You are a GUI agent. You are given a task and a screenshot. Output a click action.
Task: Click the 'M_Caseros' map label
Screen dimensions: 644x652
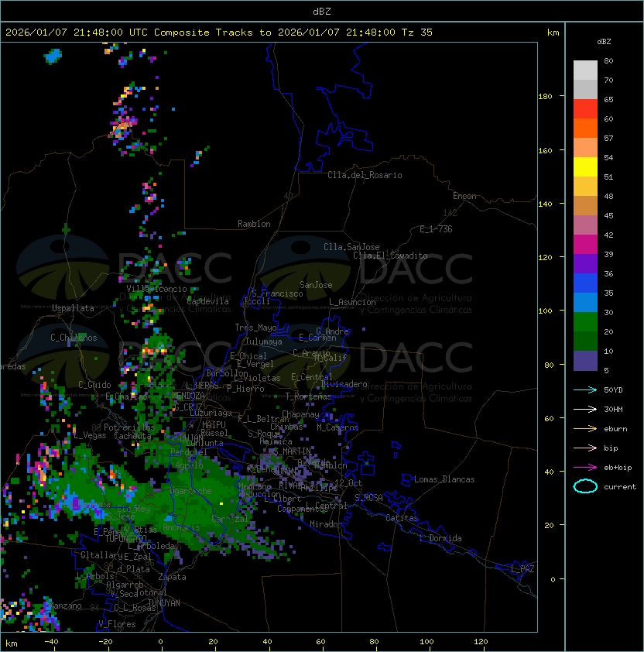[337, 427]
